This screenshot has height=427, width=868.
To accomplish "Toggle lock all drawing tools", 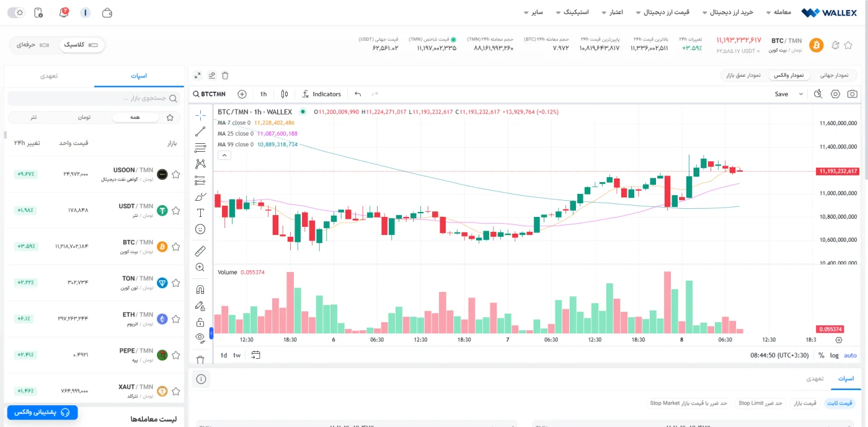I will (x=200, y=322).
